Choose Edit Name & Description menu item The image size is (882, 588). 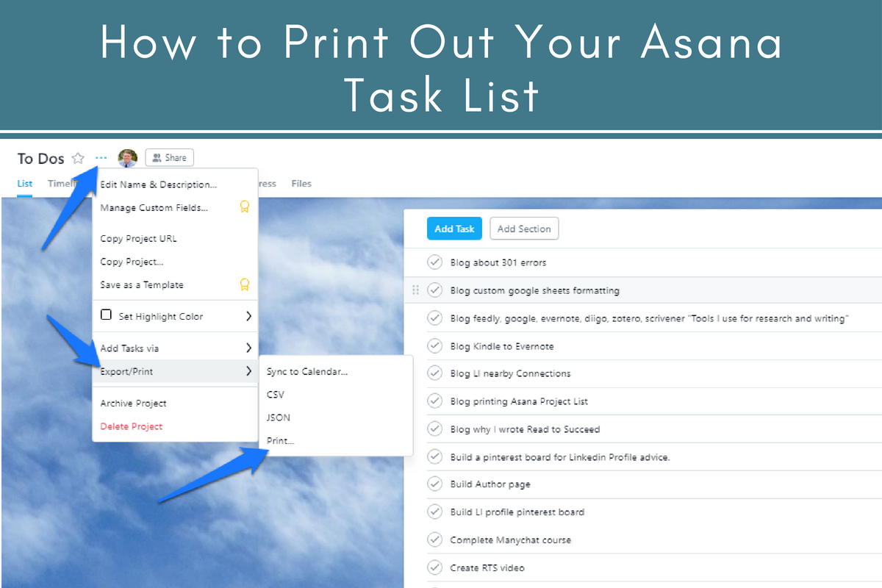[x=159, y=184]
